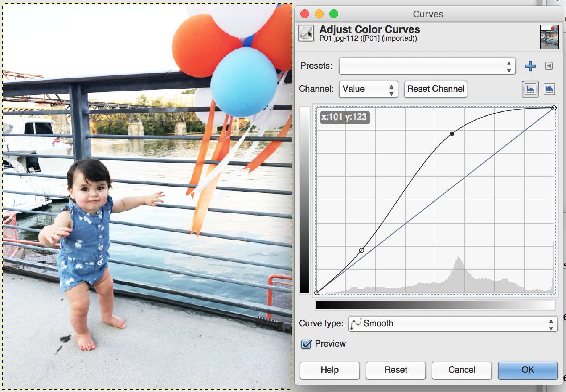Open the Presets dropdown
Image resolution: width=566 pixels, height=392 pixels.
tap(427, 66)
